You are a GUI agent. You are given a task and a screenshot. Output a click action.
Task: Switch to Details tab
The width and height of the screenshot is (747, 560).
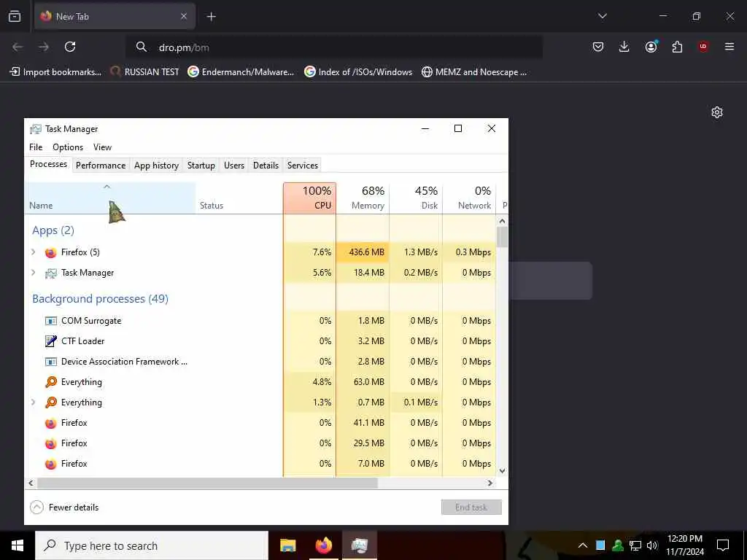pos(266,166)
